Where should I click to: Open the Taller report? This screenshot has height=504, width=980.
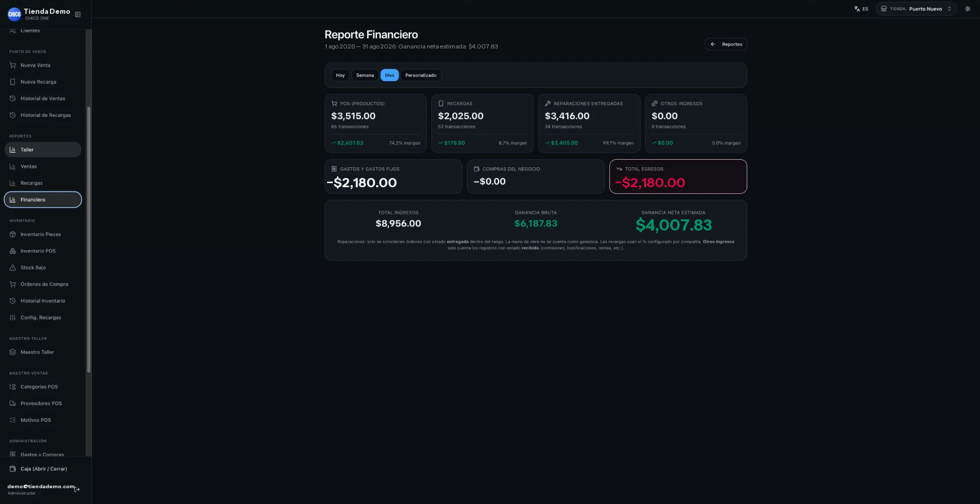43,150
